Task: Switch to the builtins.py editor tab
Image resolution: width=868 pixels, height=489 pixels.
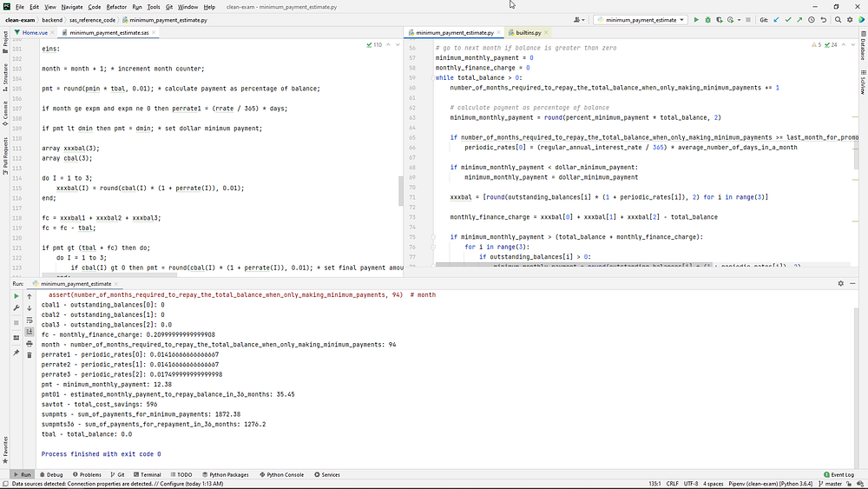Action: pyautogui.click(x=529, y=32)
